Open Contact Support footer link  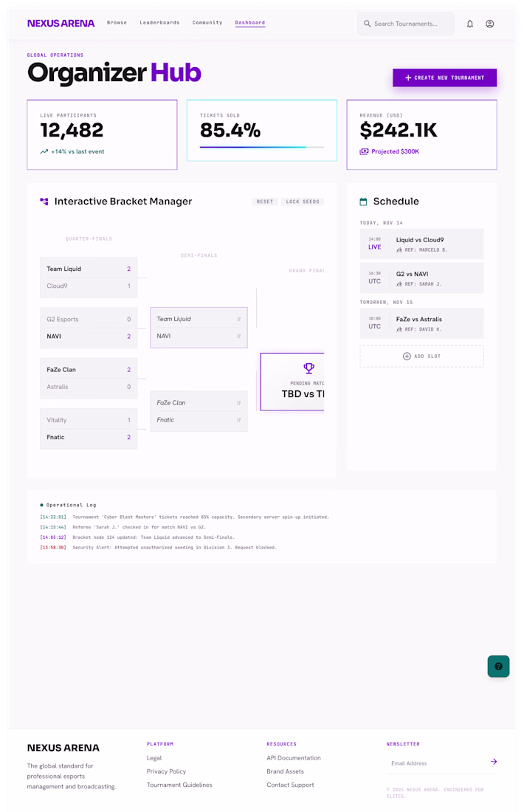coord(291,785)
